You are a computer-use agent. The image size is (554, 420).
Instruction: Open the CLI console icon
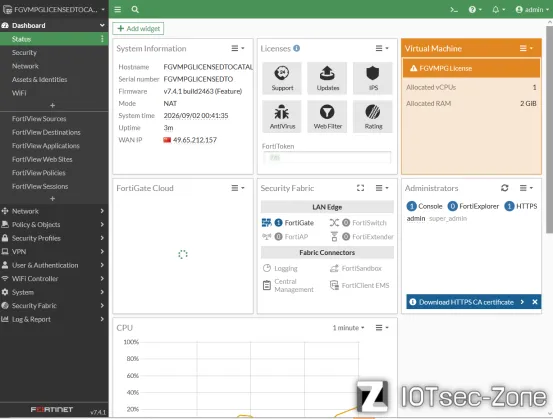pyautogui.click(x=454, y=10)
